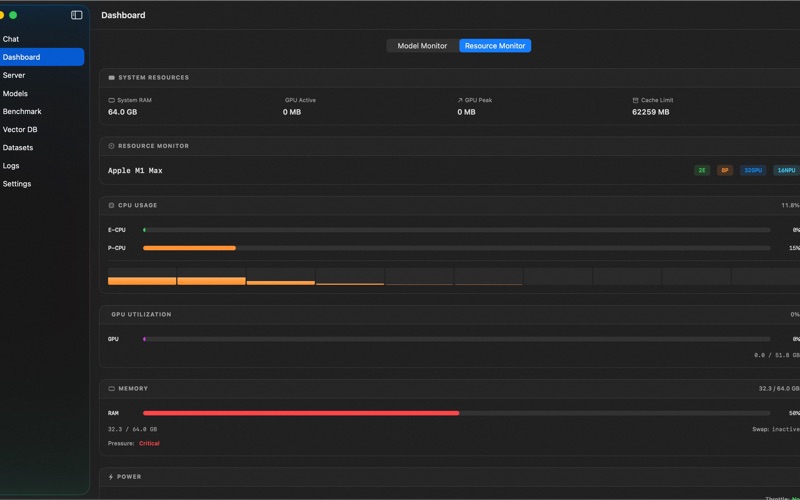Screen dimensions: 800x500
Task: Click the green 2E core badge
Action: 702,170
